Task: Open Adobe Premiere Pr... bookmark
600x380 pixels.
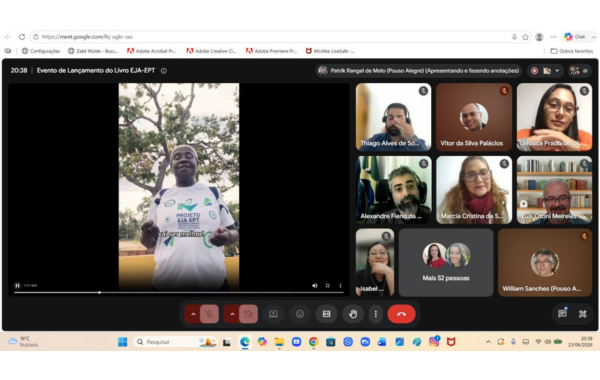Action: point(271,51)
